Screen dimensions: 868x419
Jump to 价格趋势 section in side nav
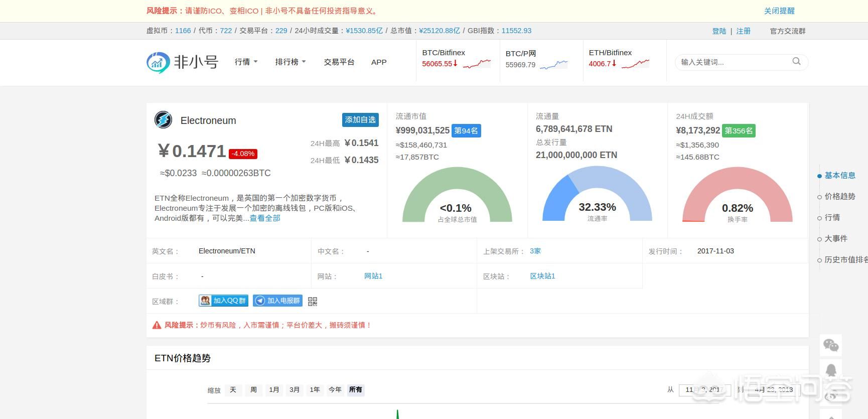[839, 196]
